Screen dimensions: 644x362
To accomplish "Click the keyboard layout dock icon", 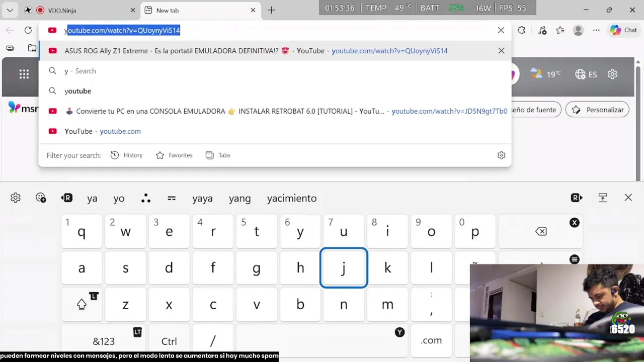I will click(x=603, y=198).
